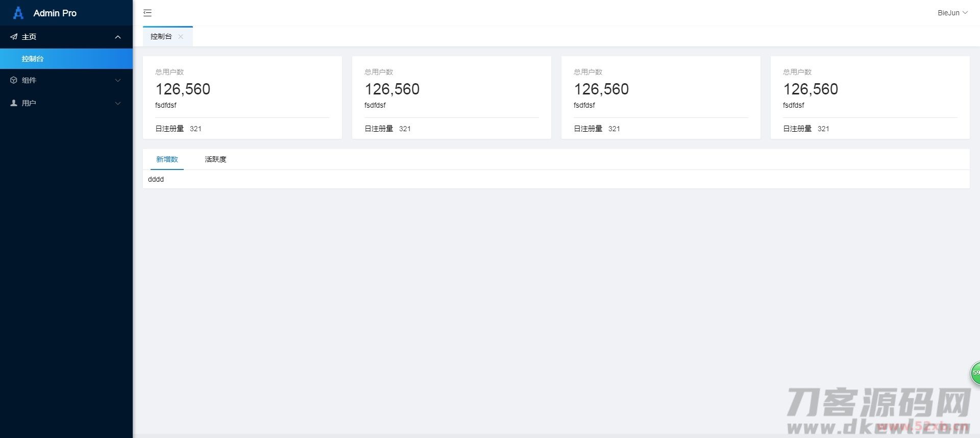Image resolution: width=980 pixels, height=438 pixels.
Task: Click the person icon beside 用户
Action: pos(14,103)
